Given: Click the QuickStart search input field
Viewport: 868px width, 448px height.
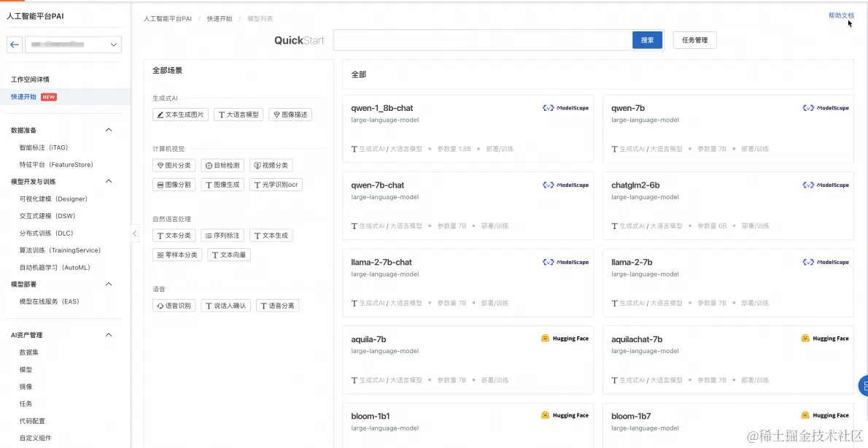Looking at the screenshot, I should click(483, 40).
